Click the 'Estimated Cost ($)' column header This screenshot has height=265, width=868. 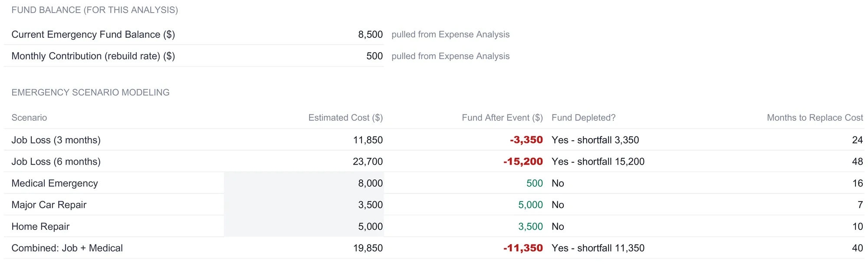(345, 118)
